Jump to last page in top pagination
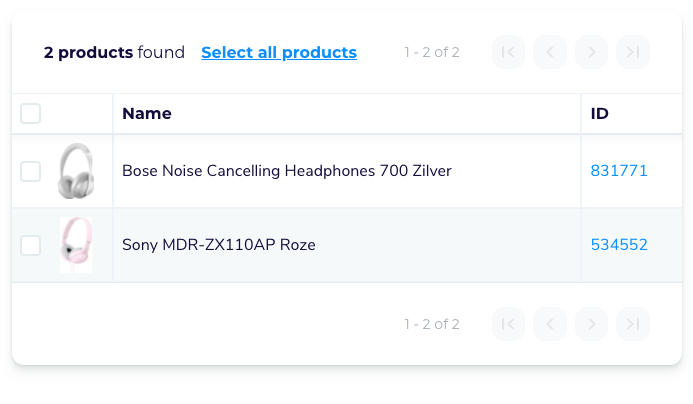 tap(633, 52)
